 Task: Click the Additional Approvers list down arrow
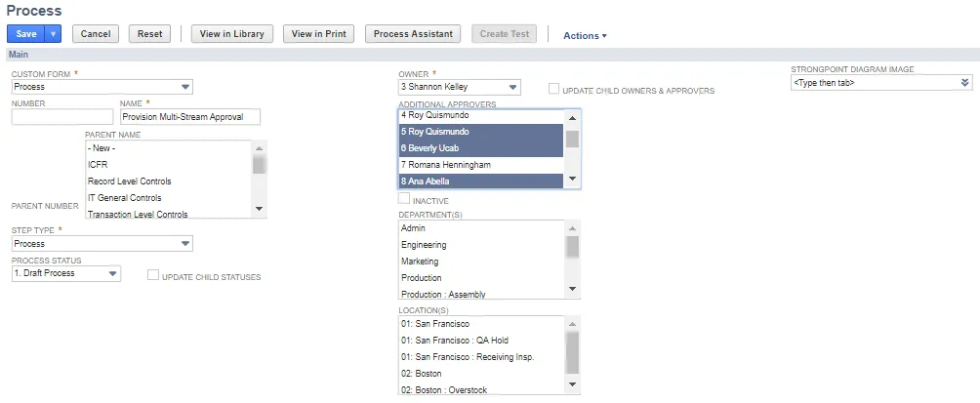tap(572, 179)
